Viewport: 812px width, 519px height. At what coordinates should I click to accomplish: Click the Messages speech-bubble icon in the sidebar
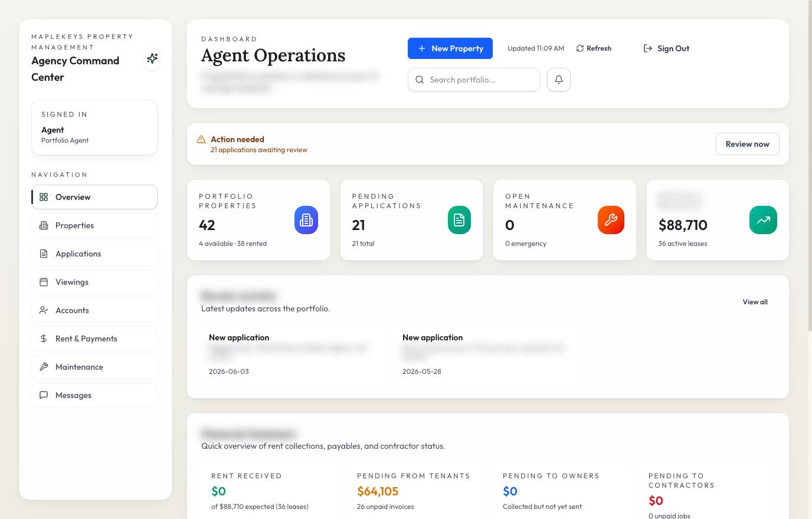(44, 395)
